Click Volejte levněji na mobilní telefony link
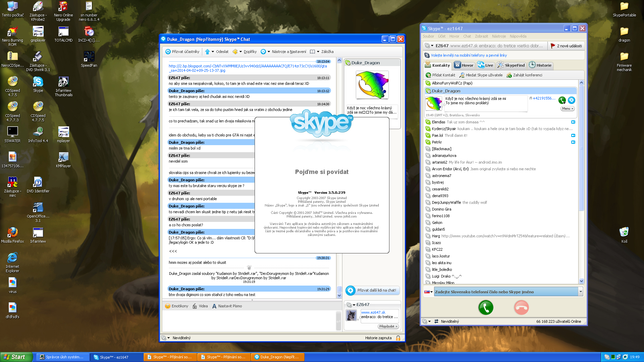 (x=469, y=55)
